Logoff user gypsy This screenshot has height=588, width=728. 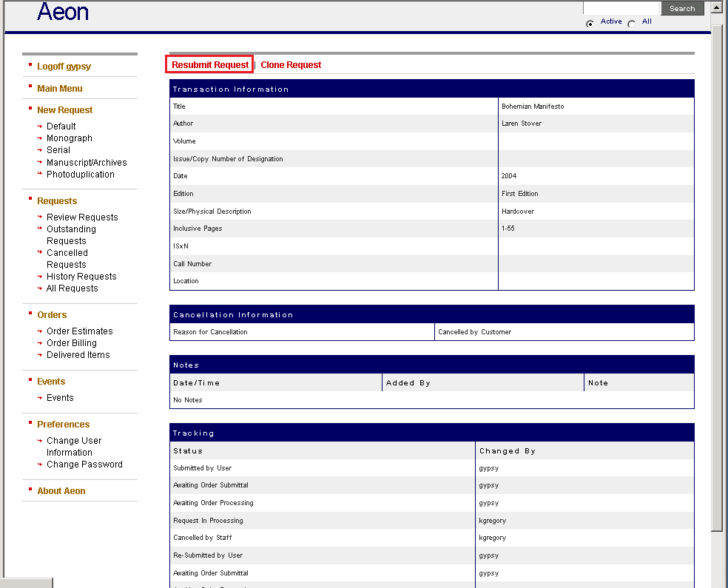click(x=63, y=66)
